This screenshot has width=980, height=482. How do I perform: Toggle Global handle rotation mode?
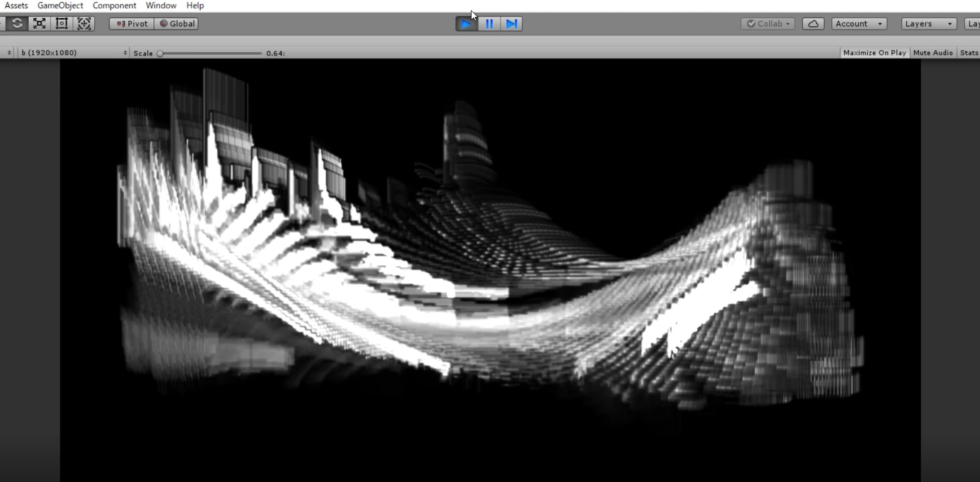177,24
